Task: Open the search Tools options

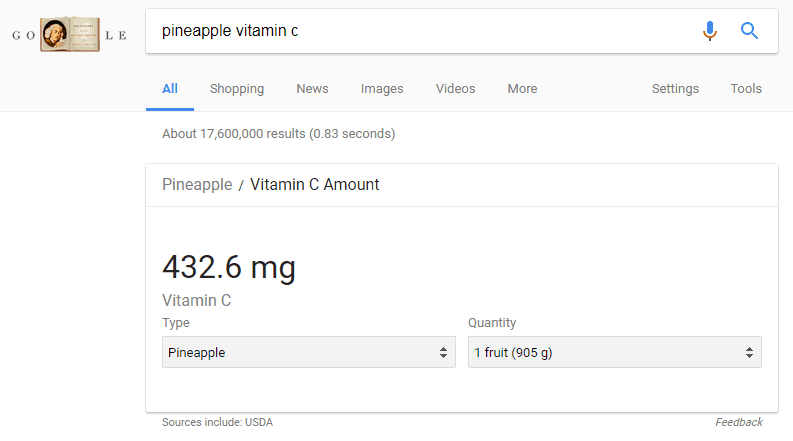Action: point(745,89)
